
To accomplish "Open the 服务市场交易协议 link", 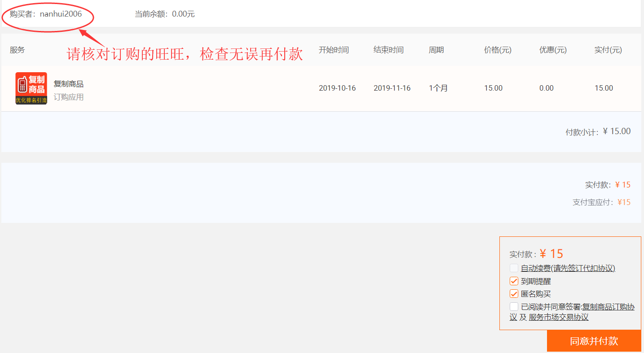I will click(x=558, y=317).
